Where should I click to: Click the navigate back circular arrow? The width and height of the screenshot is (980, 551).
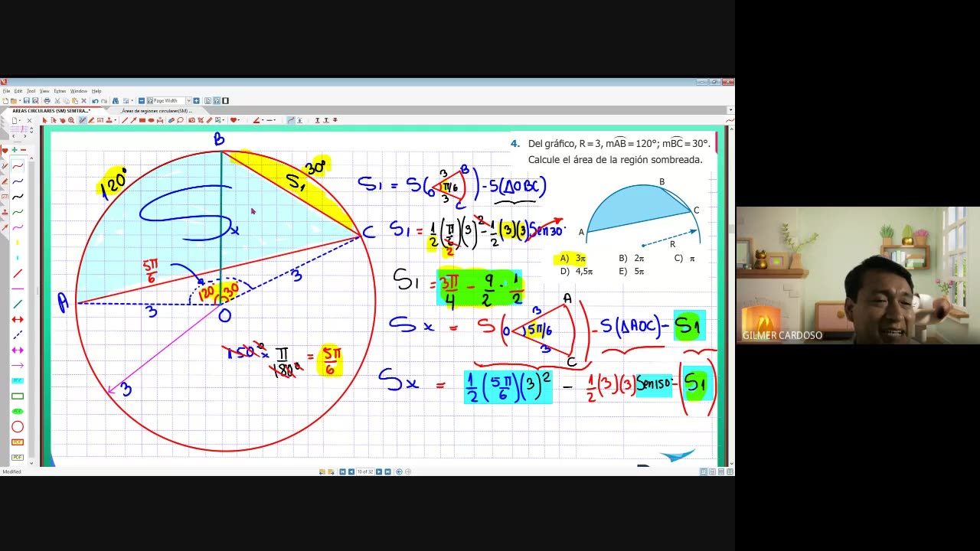point(399,471)
